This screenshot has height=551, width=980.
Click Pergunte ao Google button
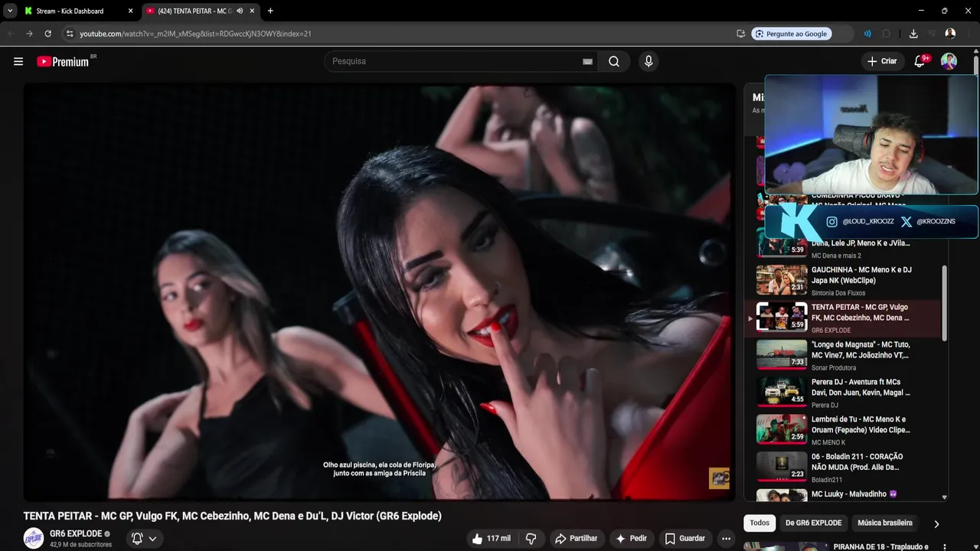pos(791,34)
